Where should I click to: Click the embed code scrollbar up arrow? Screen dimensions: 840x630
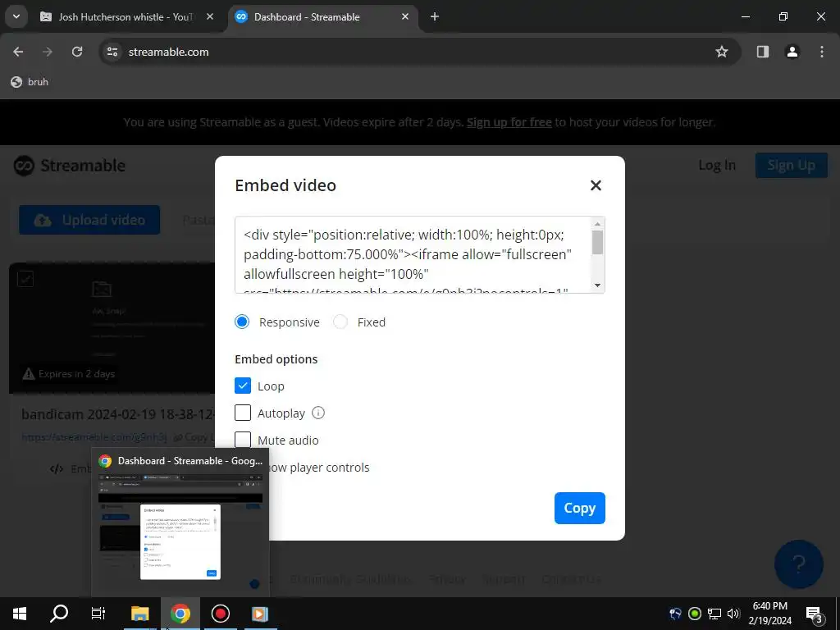click(597, 224)
